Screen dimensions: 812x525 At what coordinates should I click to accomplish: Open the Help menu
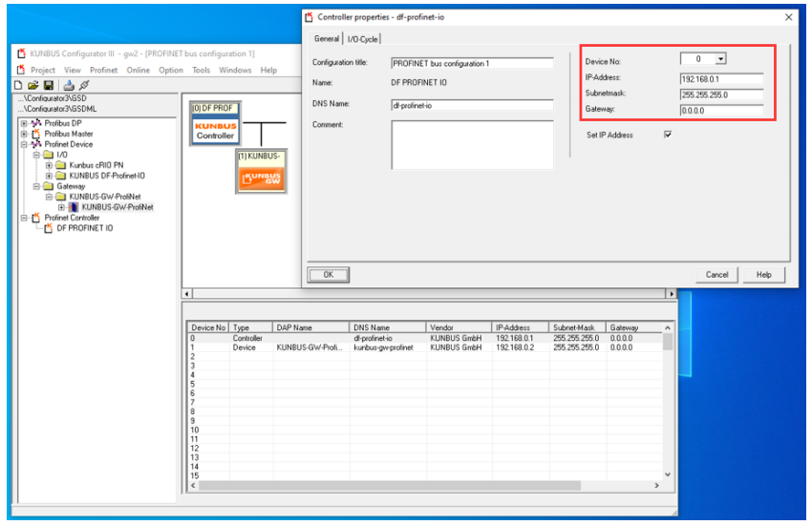point(268,70)
